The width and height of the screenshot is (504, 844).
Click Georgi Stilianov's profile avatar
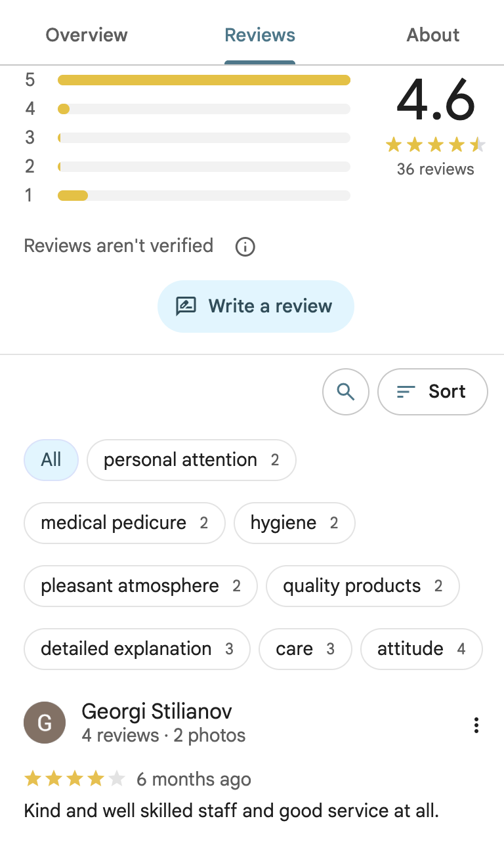click(45, 723)
